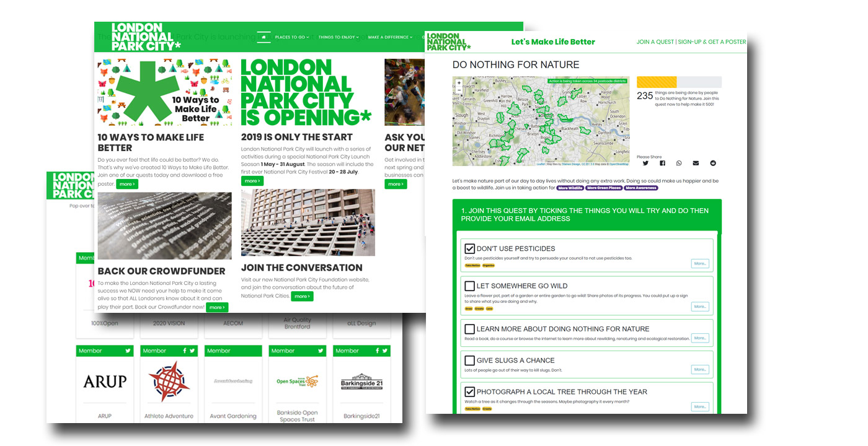Click the '2020 VISION' member name
Screen dimensions: 868x446
pos(169,323)
